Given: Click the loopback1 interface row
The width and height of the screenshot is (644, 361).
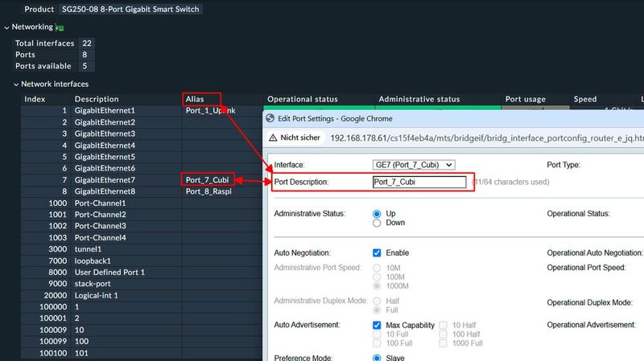Looking at the screenshot, I should click(x=142, y=261).
